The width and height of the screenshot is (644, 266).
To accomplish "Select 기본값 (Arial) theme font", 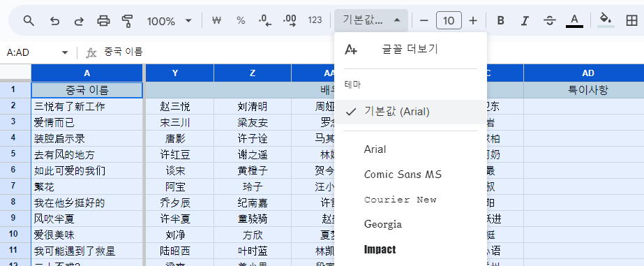I will 411,112.
